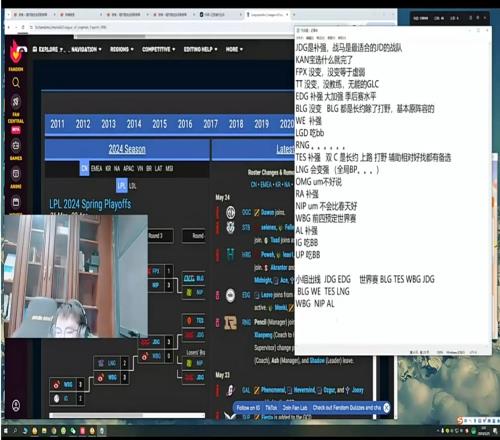The width and height of the screenshot is (500, 440).
Task: Open the user profile icon at the sidebar bottom
Action: (16, 405)
